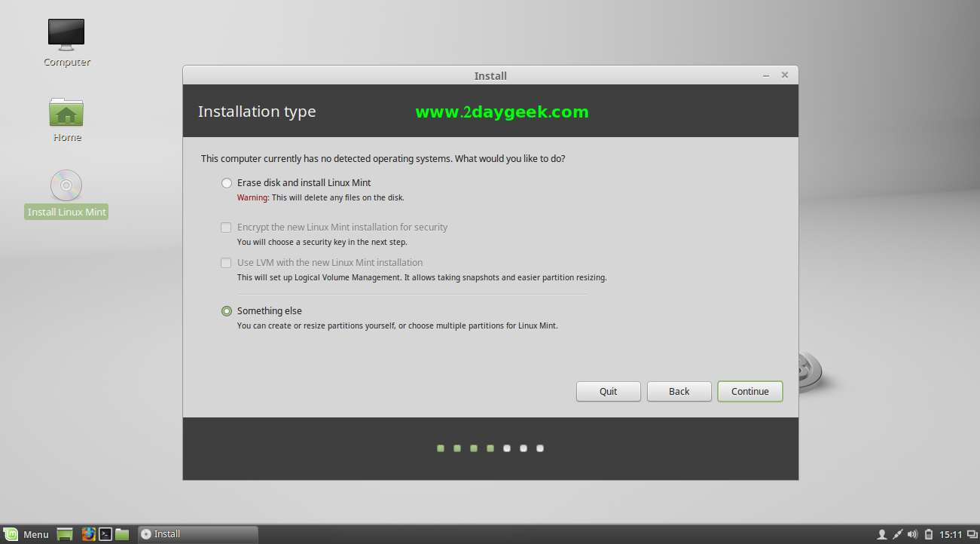Open the user applet in system tray
The width and height of the screenshot is (980, 544).
coord(881,535)
